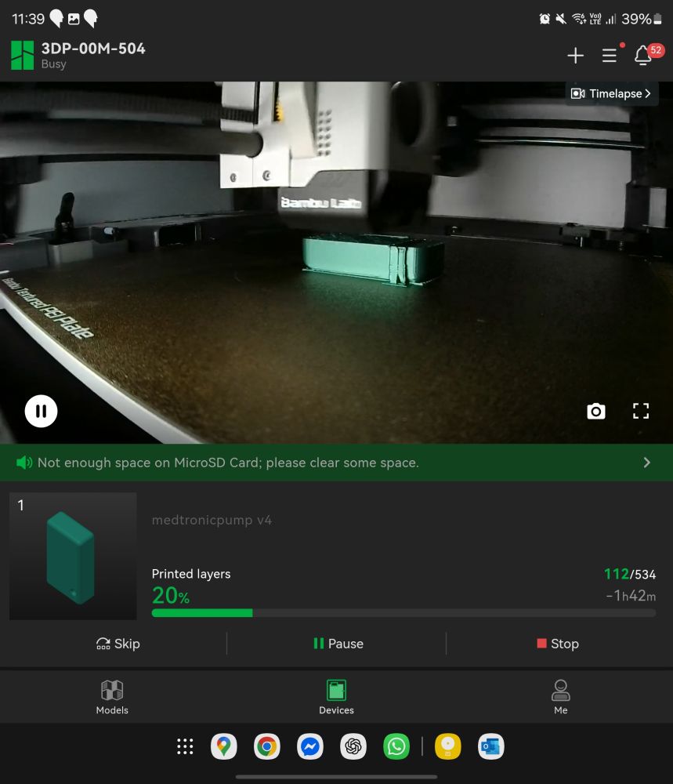Launch Chrome from the dock
Screen dimensions: 673x784
(267, 746)
